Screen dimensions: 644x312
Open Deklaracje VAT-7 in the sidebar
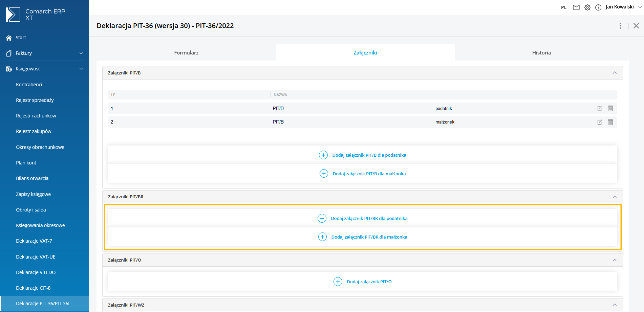[34, 241]
